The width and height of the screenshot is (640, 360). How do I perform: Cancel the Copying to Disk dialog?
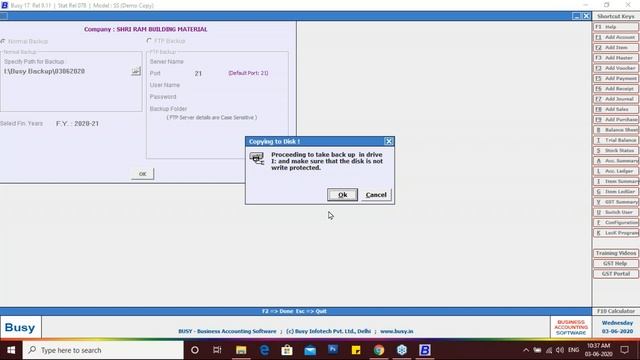[376, 195]
